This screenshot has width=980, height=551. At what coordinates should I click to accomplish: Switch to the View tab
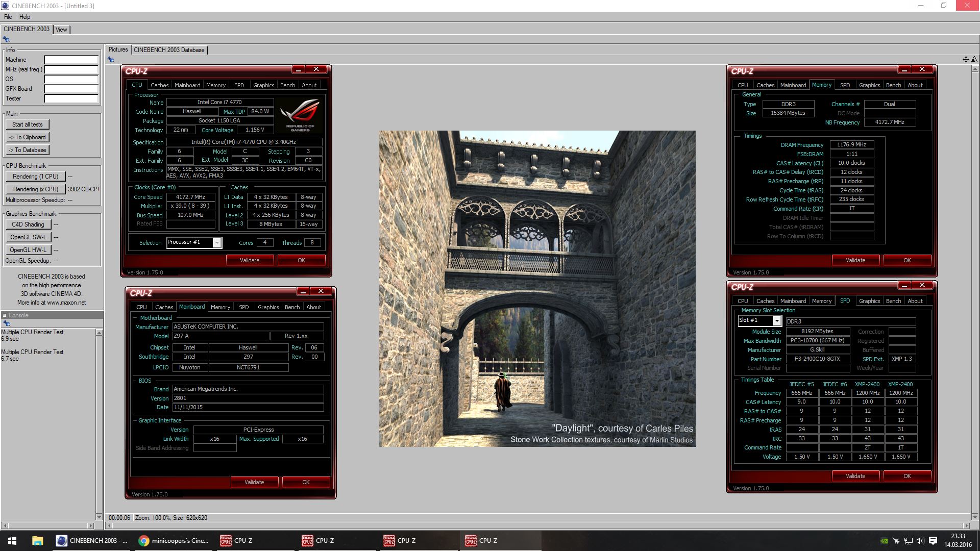tap(61, 30)
